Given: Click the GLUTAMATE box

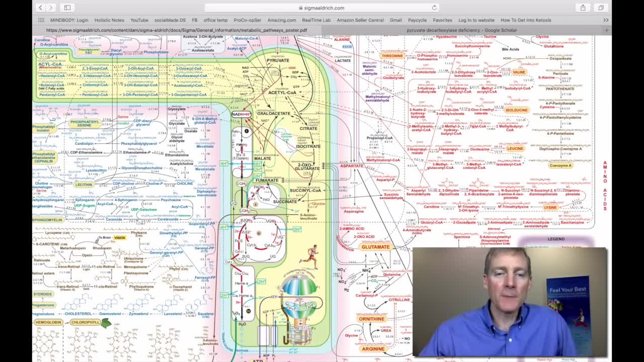Looking at the screenshot, I should click(x=375, y=247).
